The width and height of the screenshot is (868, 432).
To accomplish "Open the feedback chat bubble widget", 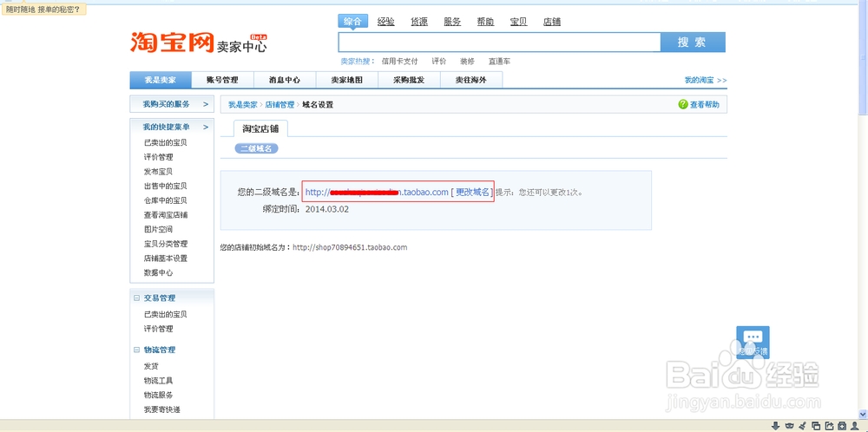I will pyautogui.click(x=753, y=342).
